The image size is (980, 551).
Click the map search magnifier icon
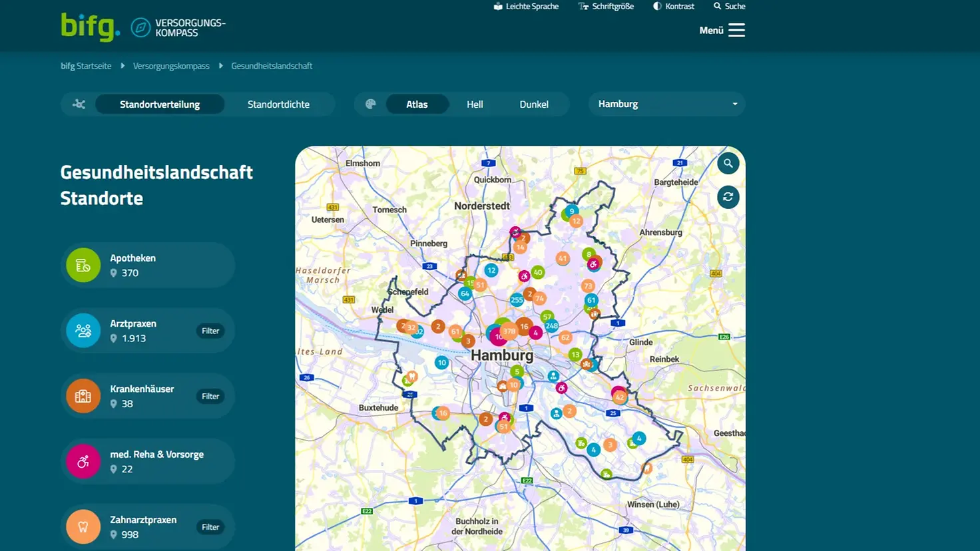(x=728, y=163)
